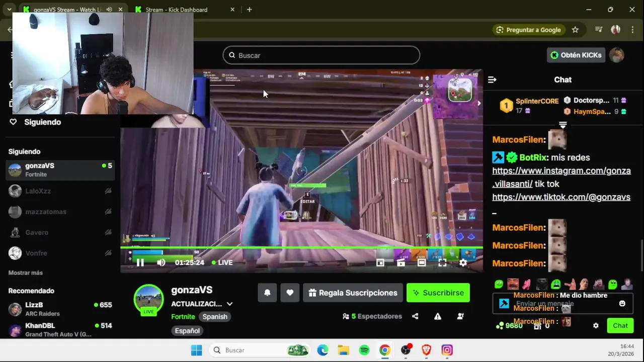
Task: Click the Obtén KICKs button
Action: coord(576,55)
